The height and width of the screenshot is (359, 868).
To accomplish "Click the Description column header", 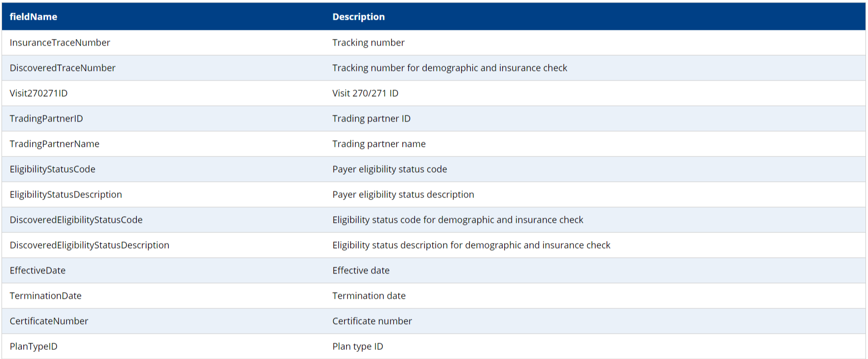I will coord(358,17).
